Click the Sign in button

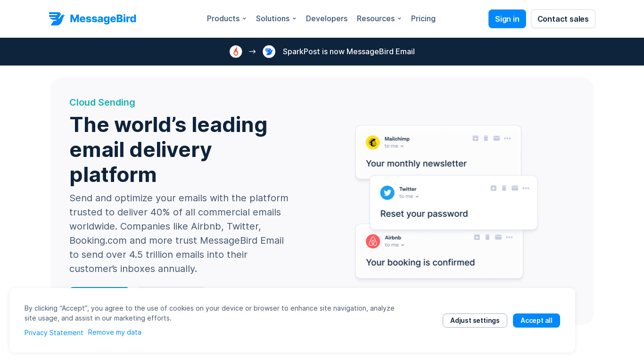pyautogui.click(x=507, y=19)
